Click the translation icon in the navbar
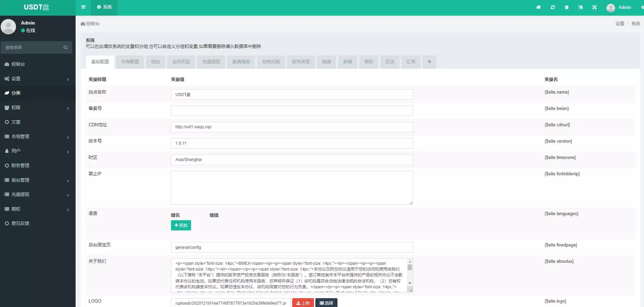The width and height of the screenshot is (644, 307). pyautogui.click(x=581, y=7)
